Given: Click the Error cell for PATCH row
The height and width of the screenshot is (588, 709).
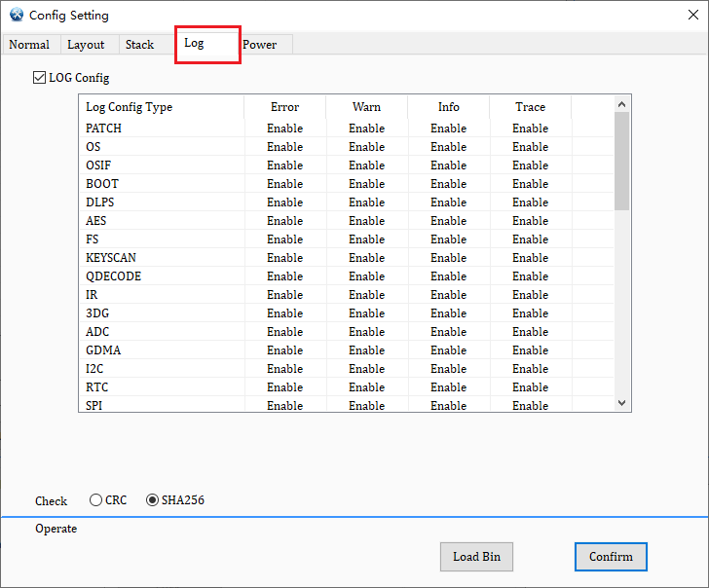Looking at the screenshot, I should pos(284,129).
